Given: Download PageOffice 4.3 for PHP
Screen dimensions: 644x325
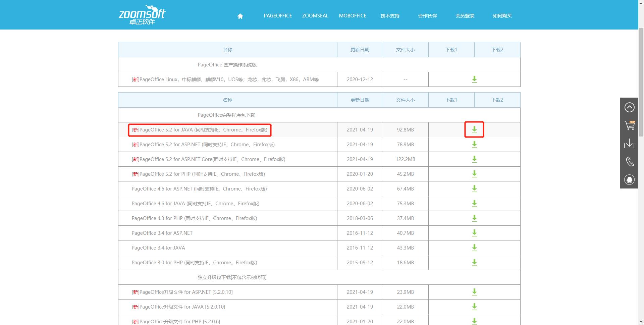Looking at the screenshot, I should coord(474,218).
